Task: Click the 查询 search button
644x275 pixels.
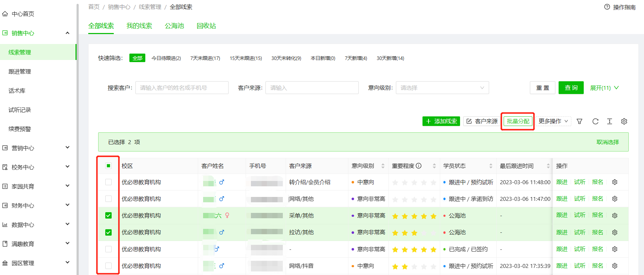Action: [x=571, y=88]
